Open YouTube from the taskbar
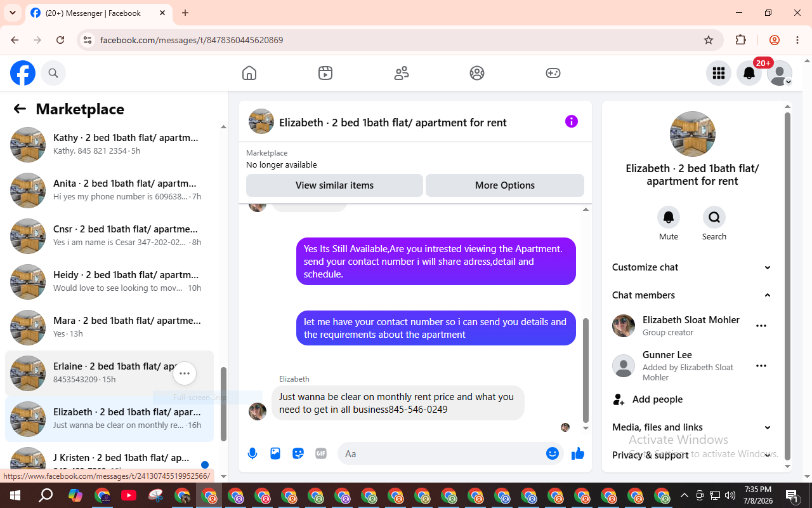812x508 pixels. [x=129, y=495]
